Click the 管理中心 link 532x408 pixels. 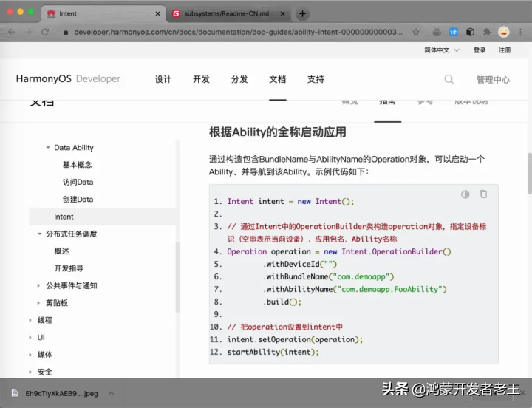pyautogui.click(x=493, y=79)
